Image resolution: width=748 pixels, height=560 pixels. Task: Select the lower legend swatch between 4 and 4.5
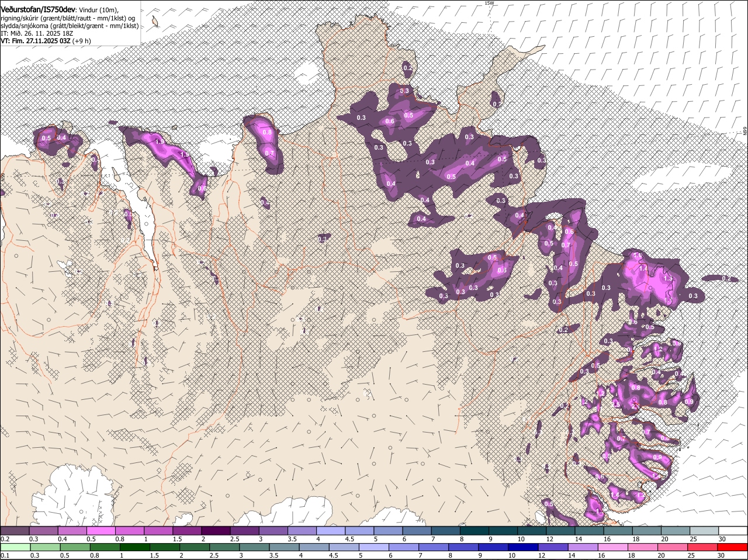pyautogui.click(x=314, y=547)
